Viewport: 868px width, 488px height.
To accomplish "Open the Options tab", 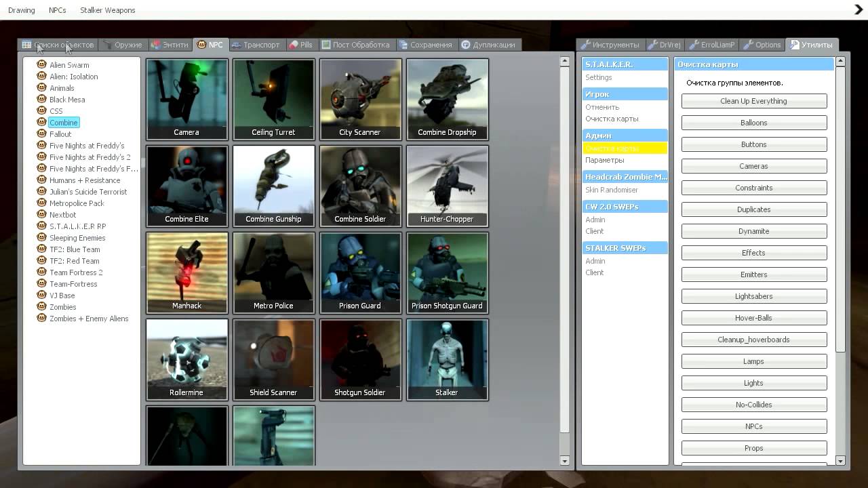I will 762,45.
